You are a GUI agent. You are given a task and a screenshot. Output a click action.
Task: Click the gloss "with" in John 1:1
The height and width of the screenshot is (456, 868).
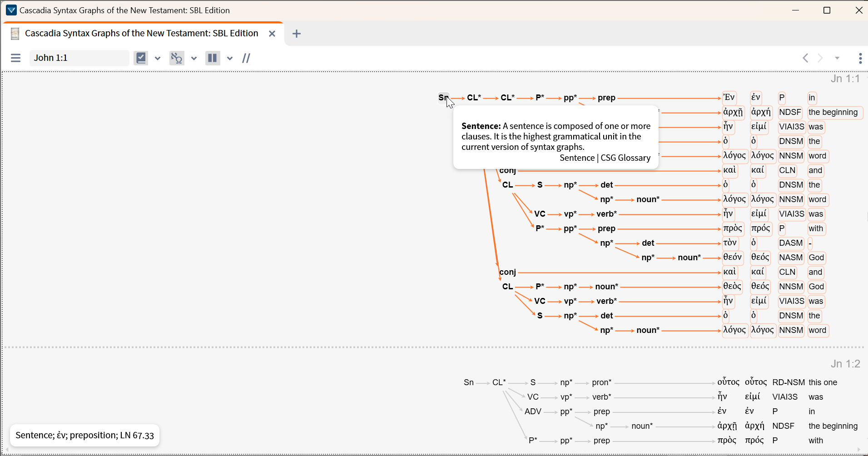[816, 228]
